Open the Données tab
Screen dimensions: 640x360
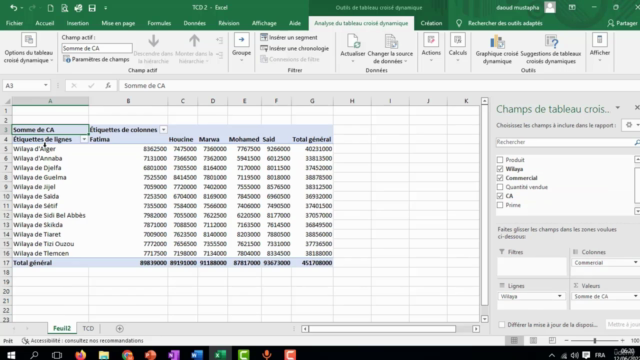point(195,23)
